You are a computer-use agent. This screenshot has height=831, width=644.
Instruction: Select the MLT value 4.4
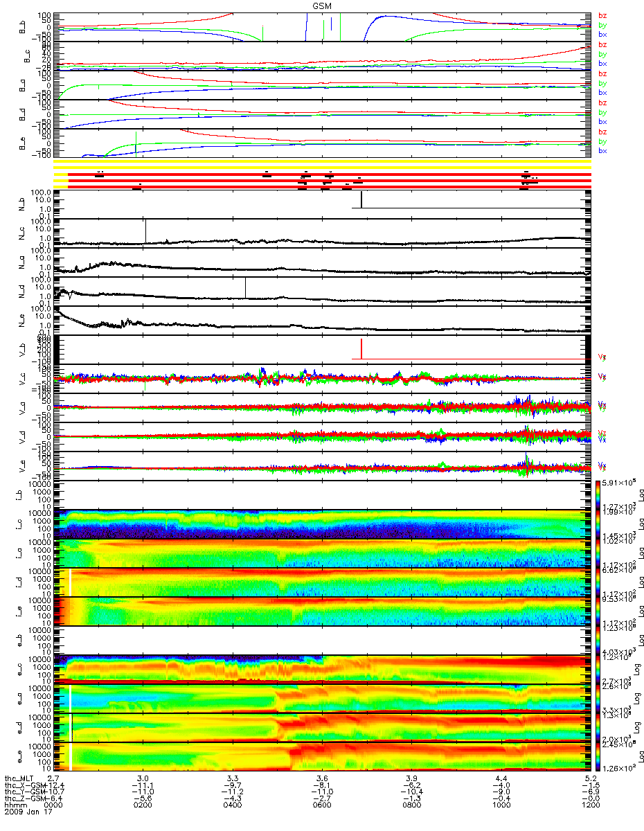tap(502, 778)
